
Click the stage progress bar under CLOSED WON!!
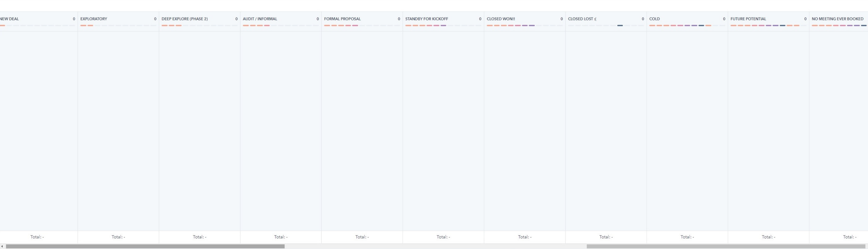tap(525, 25)
